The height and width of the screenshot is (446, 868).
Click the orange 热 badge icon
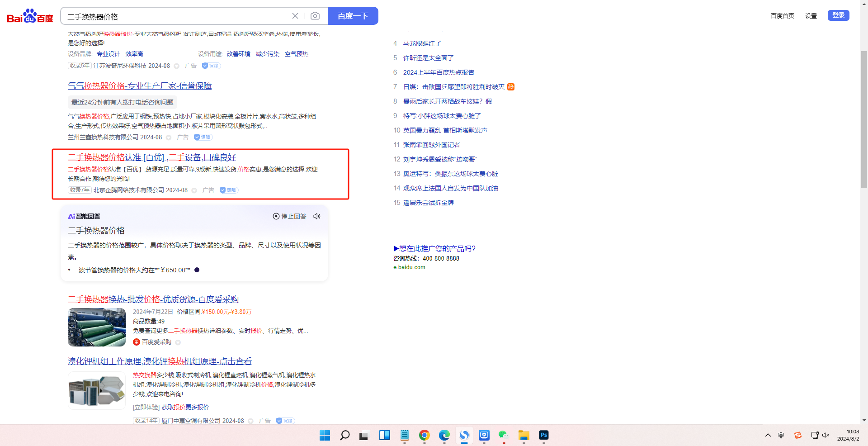click(511, 87)
